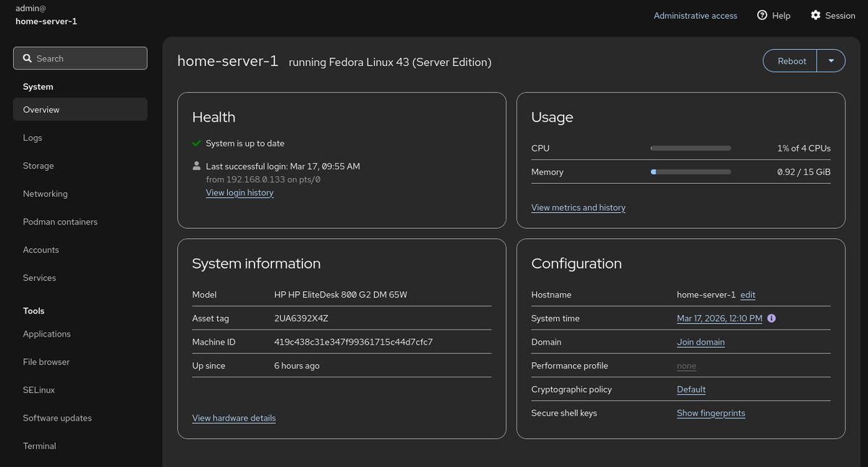
Task: Navigate to the Software updates page
Action: coord(57,418)
